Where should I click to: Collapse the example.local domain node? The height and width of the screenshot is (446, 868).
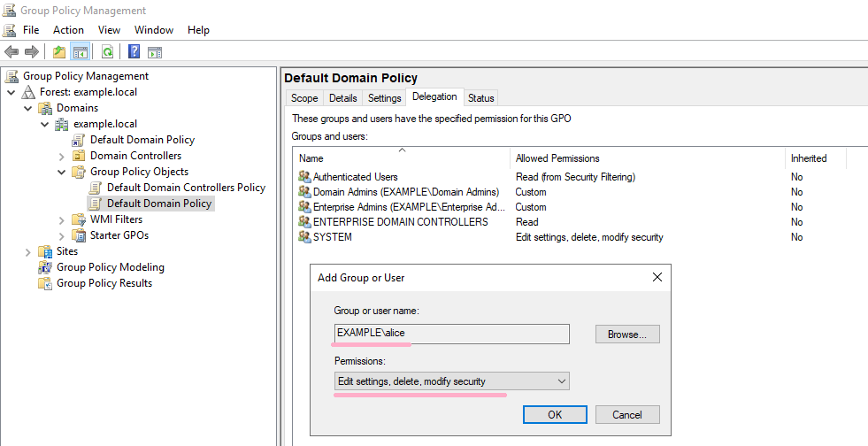45,125
